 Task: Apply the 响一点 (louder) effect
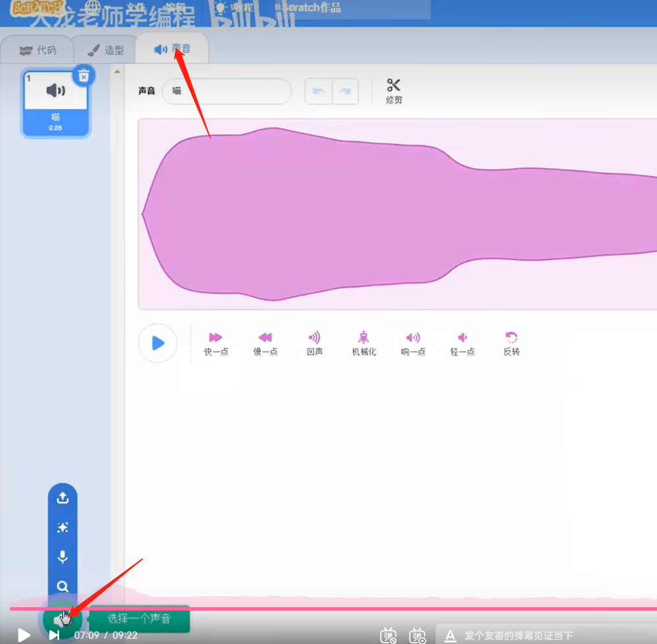pyautogui.click(x=413, y=344)
